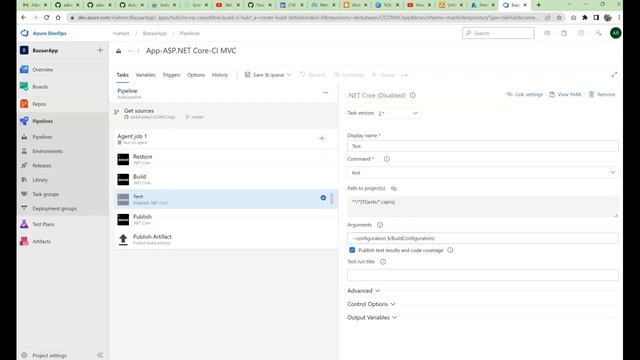Click the header Search box
The image size is (640, 360).
pyautogui.click(x=498, y=33)
